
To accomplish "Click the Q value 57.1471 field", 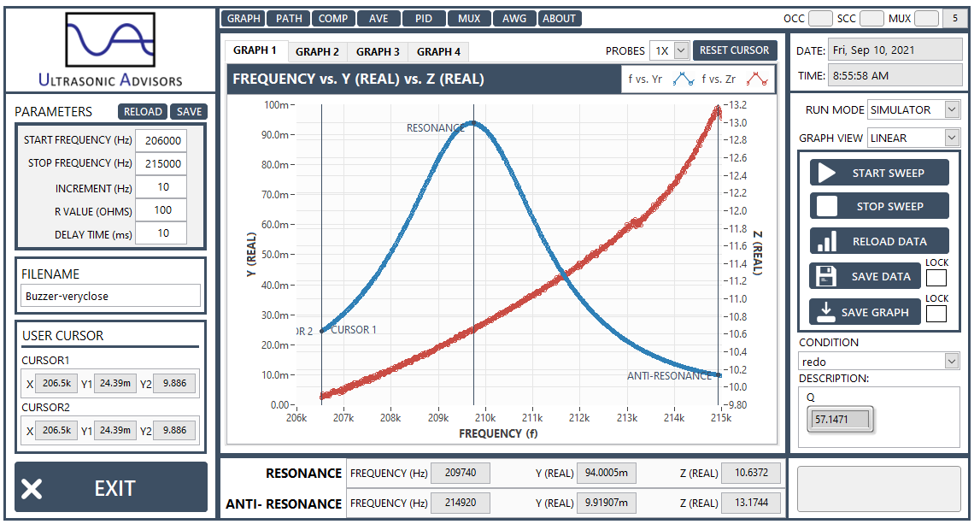I will [x=840, y=420].
